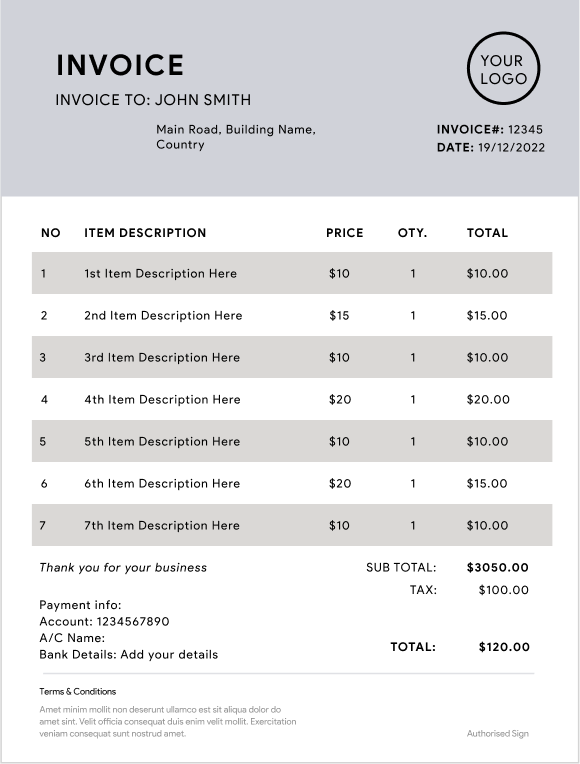Select the 4th Item Description Here text
The image size is (580, 764).
[162, 400]
